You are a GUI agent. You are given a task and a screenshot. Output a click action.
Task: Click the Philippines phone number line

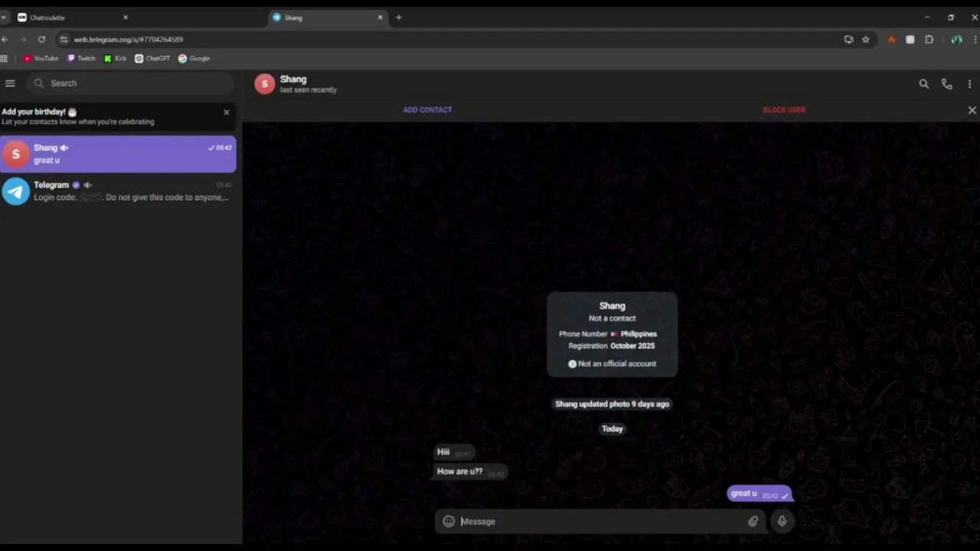(608, 334)
